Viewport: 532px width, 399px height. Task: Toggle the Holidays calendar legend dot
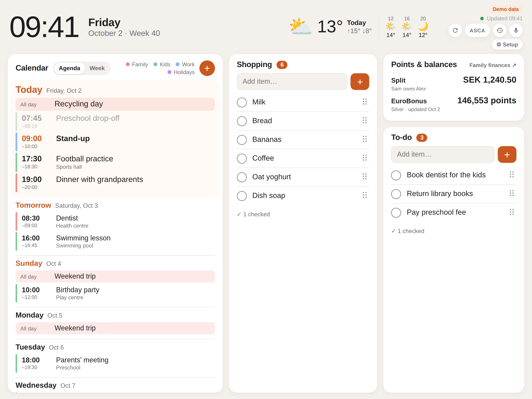(x=169, y=72)
